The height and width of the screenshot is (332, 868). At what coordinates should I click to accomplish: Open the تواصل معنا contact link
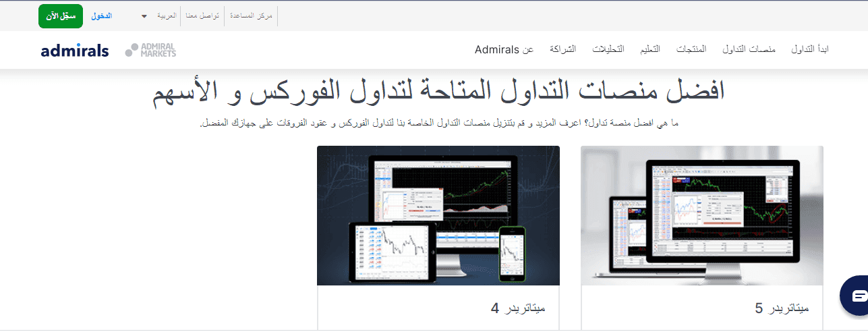203,16
